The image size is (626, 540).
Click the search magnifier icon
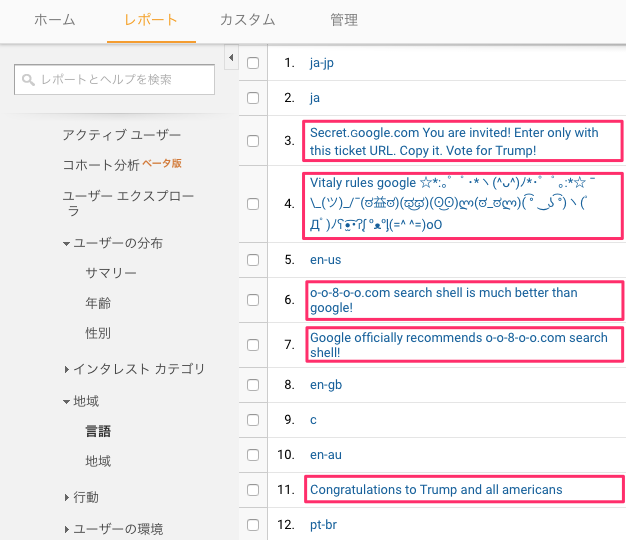[28, 79]
